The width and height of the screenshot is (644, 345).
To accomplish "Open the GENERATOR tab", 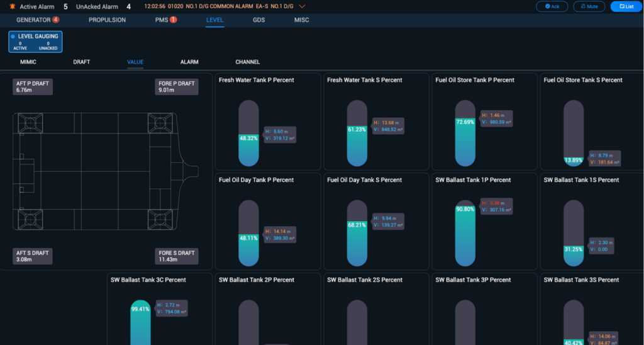I will pos(33,20).
